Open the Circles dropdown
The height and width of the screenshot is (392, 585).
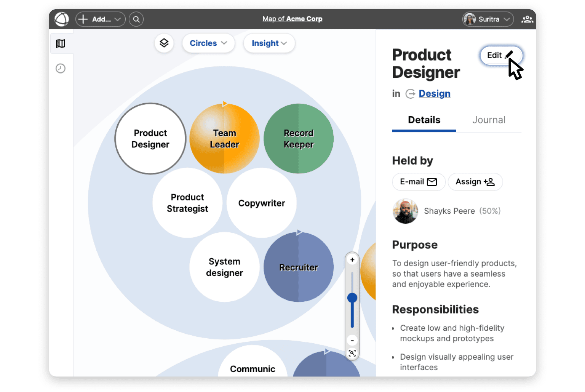pos(208,43)
